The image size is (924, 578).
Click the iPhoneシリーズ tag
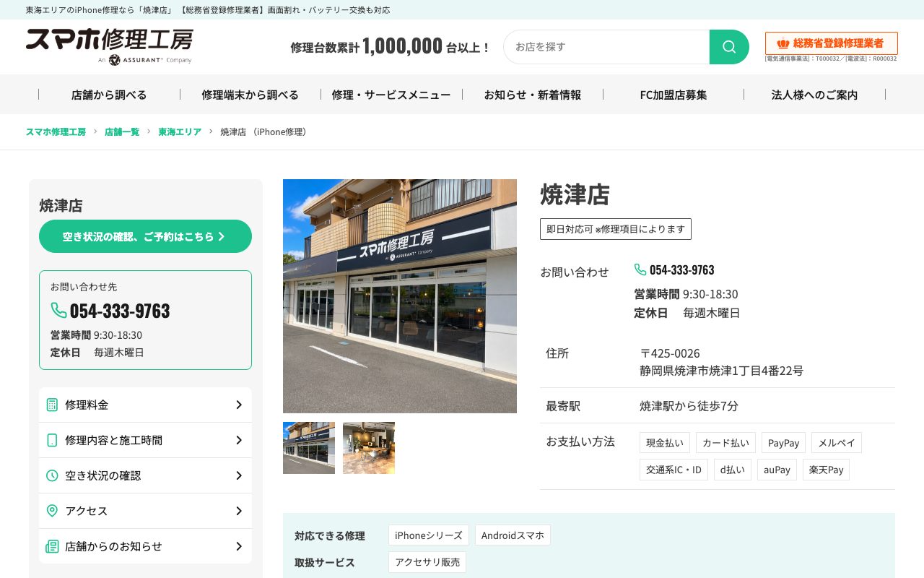tap(429, 535)
